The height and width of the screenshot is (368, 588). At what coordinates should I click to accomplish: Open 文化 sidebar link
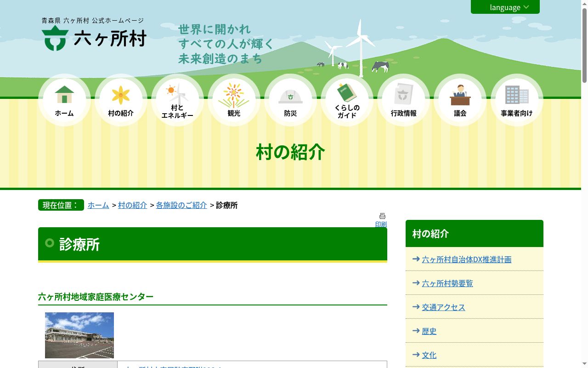click(x=429, y=355)
